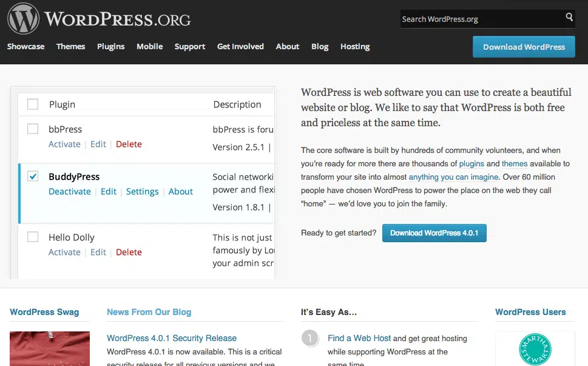Toggle the select-all Plugin header checkbox
The height and width of the screenshot is (366, 588).
point(33,104)
